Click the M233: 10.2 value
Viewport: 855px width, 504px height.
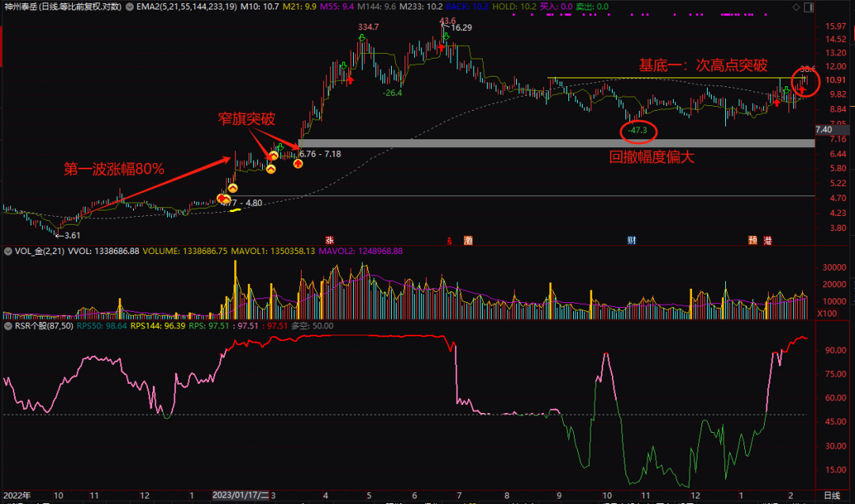click(421, 7)
